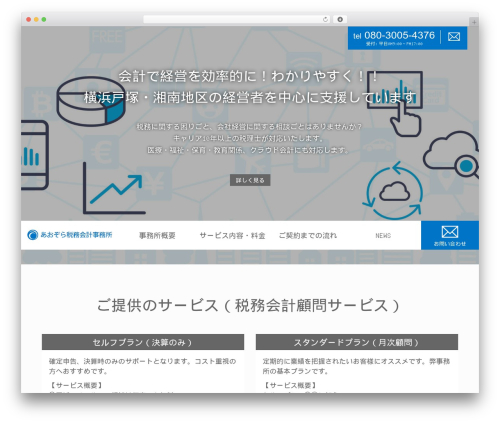Click the cloud sync arrows illustration

point(393,191)
